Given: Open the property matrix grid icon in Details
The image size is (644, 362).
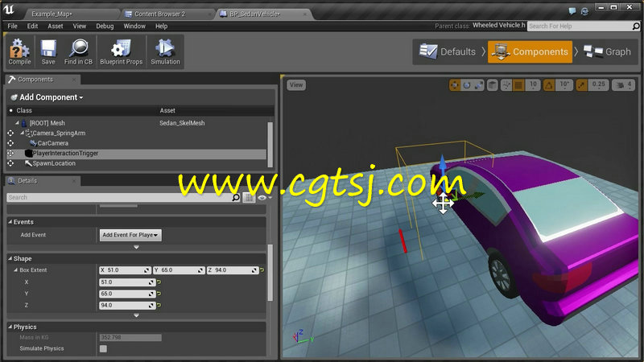Looking at the screenshot, I should coord(249,198).
